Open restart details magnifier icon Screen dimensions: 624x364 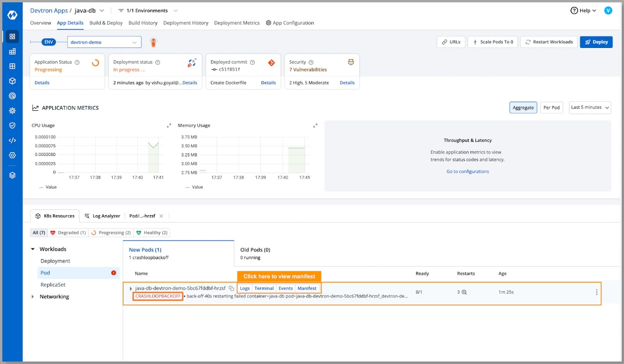click(x=464, y=292)
